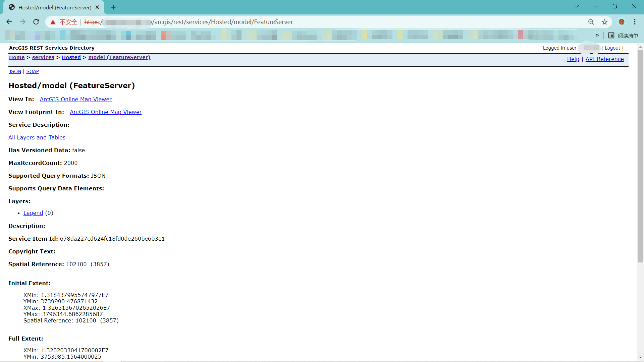
Task: Click the browser back arrow
Action: click(9, 22)
